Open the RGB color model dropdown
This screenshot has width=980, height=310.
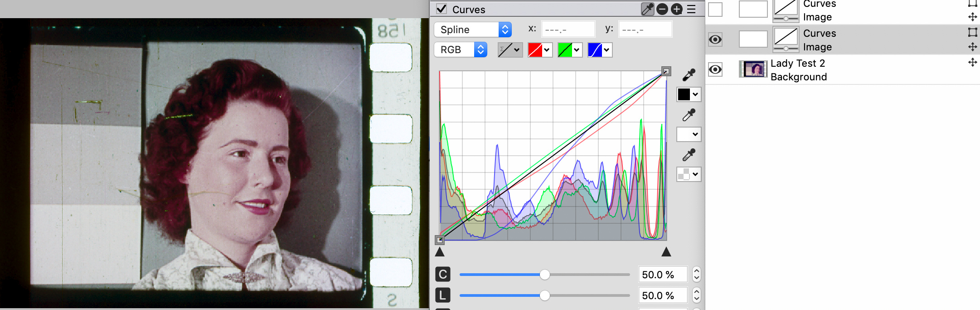tap(461, 49)
